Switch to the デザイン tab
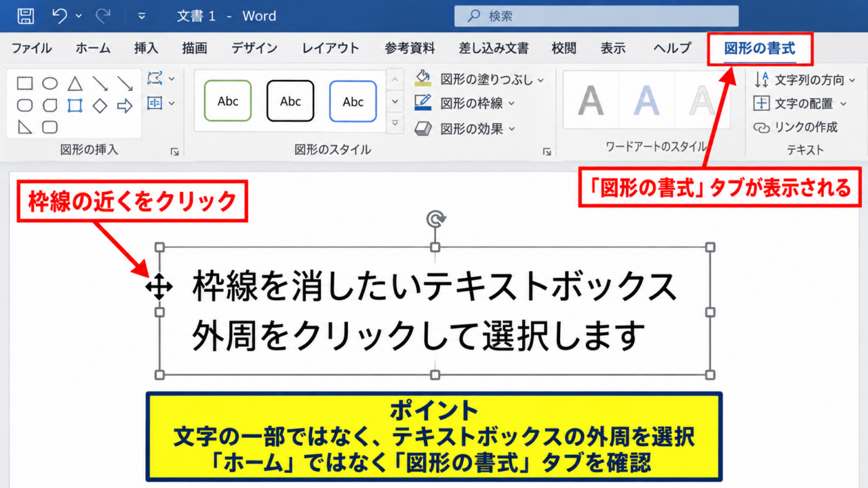The width and height of the screenshot is (868, 488). 254,48
